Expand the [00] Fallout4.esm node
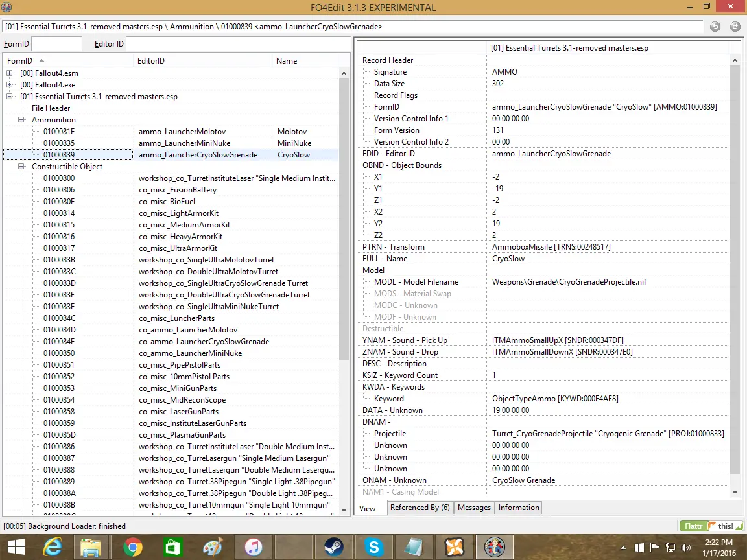The height and width of the screenshot is (560, 747). click(x=10, y=73)
